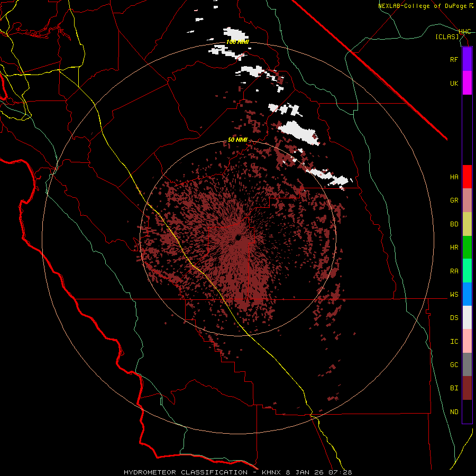Click the "UK" legend label
The width and height of the screenshot is (476, 476).
454,83
